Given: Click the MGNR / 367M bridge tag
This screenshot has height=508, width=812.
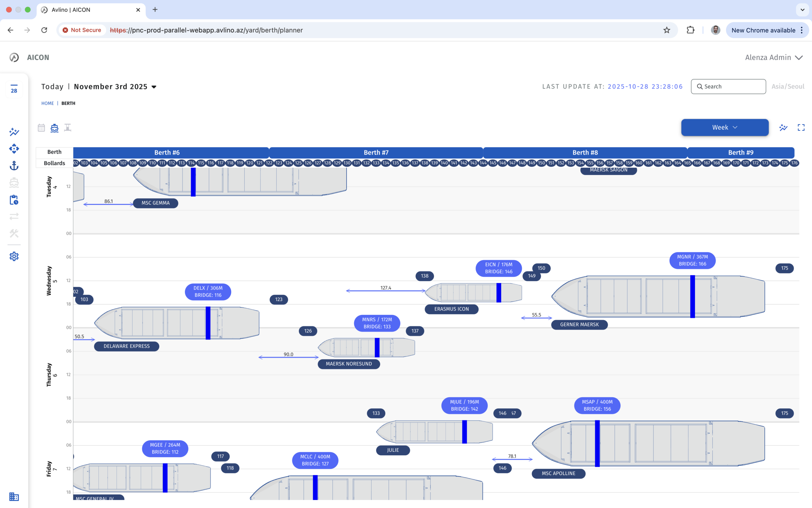Looking at the screenshot, I should click(692, 260).
